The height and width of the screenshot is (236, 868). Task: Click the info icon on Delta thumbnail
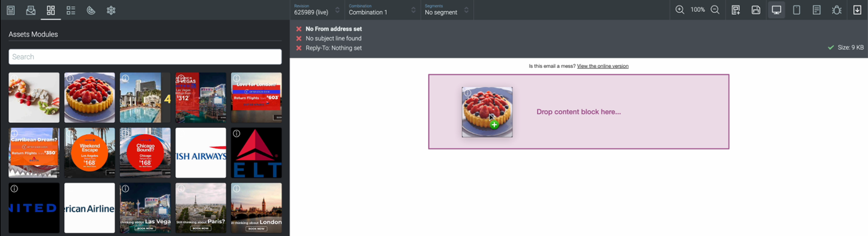[236, 134]
